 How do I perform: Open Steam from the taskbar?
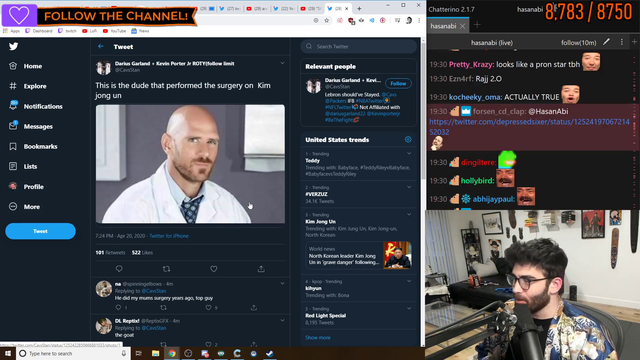click(270, 353)
